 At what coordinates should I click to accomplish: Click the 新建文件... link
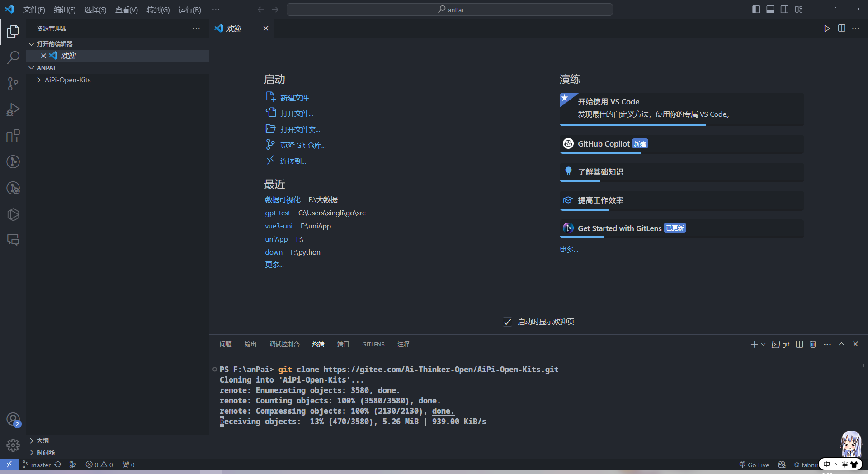[296, 98]
